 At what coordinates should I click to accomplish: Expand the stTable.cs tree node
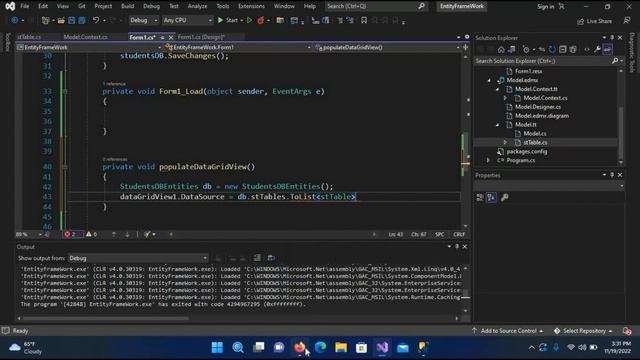click(x=505, y=142)
